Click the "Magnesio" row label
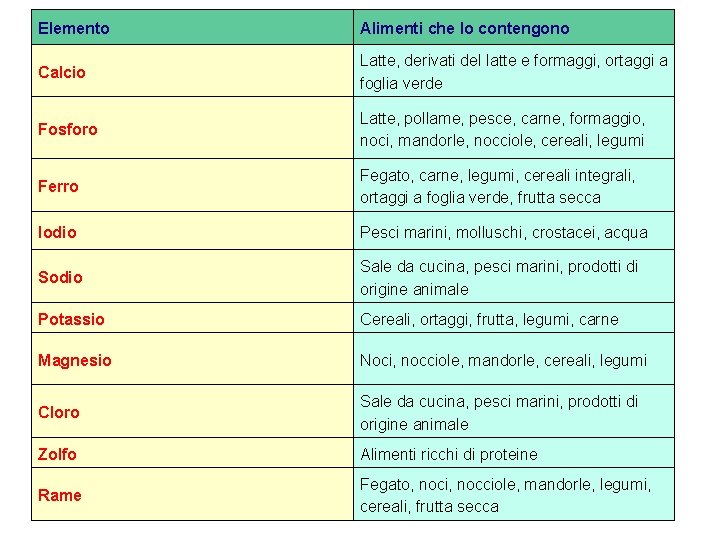The height and width of the screenshot is (540, 720). 75,360
